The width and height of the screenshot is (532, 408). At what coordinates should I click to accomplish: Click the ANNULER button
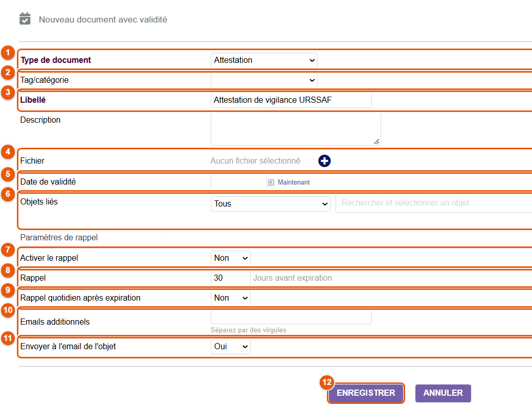[x=443, y=393]
